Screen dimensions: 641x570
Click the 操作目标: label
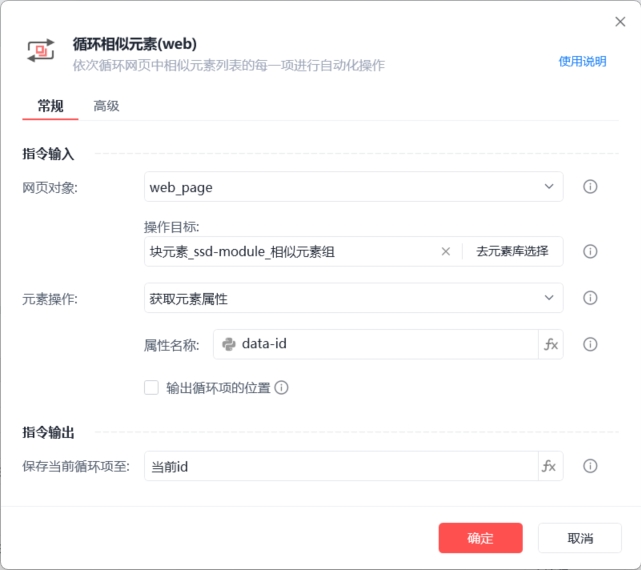[x=172, y=227]
